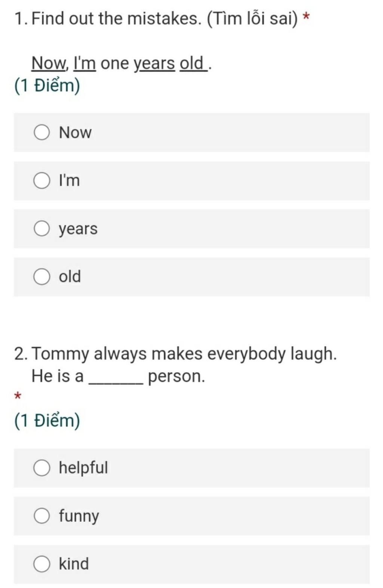Click the underlined "Now," in the sentence
The width and height of the screenshot is (383, 588).
50,63
